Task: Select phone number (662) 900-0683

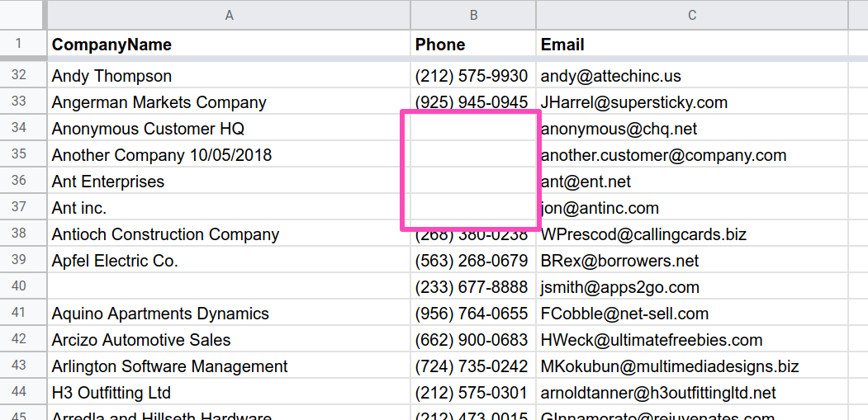Action: (x=473, y=340)
